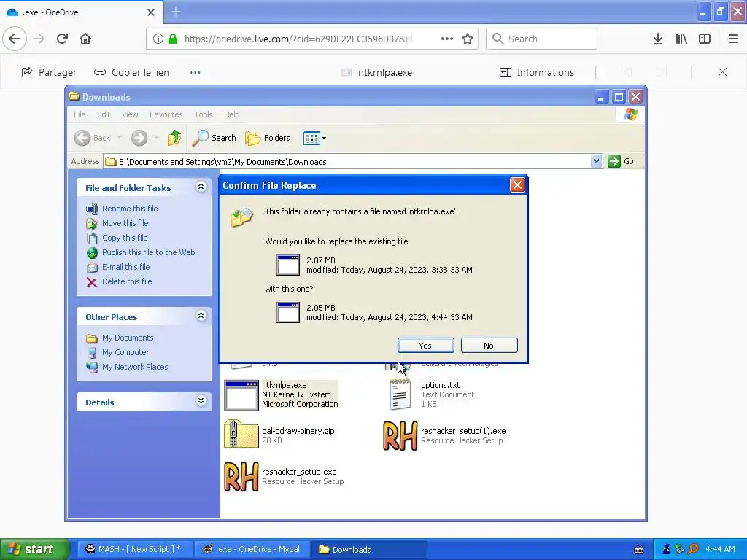Open the Edit menu in Downloads window
Viewport: 747px width, 560px height.
coord(104,114)
